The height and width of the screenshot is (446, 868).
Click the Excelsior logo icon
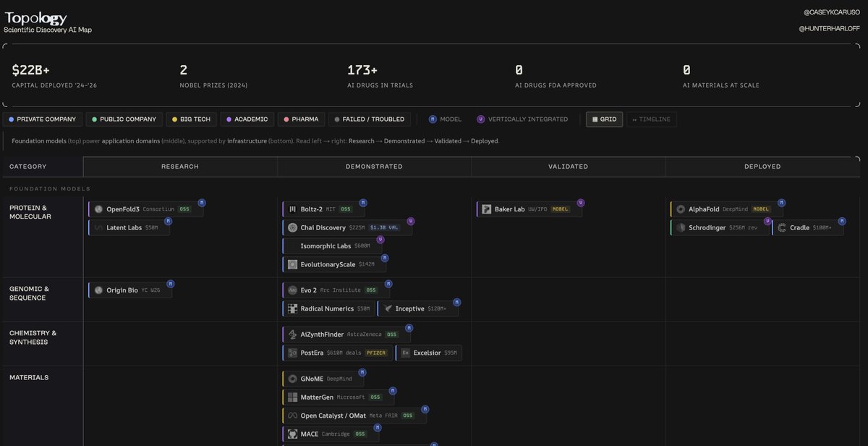click(406, 353)
